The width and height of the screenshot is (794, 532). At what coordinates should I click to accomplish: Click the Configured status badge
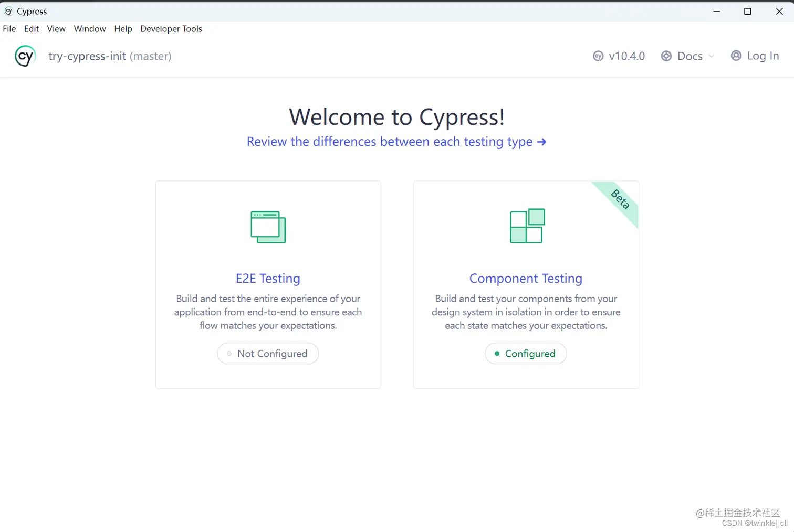click(x=526, y=354)
